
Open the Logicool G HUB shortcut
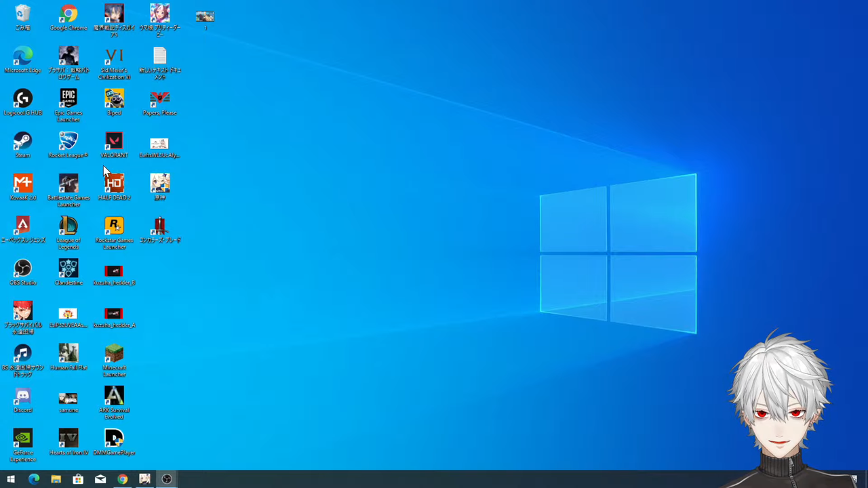22,103
